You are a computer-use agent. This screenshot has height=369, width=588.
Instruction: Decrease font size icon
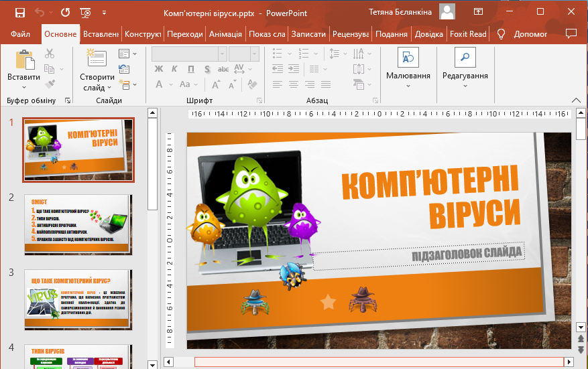click(x=233, y=84)
